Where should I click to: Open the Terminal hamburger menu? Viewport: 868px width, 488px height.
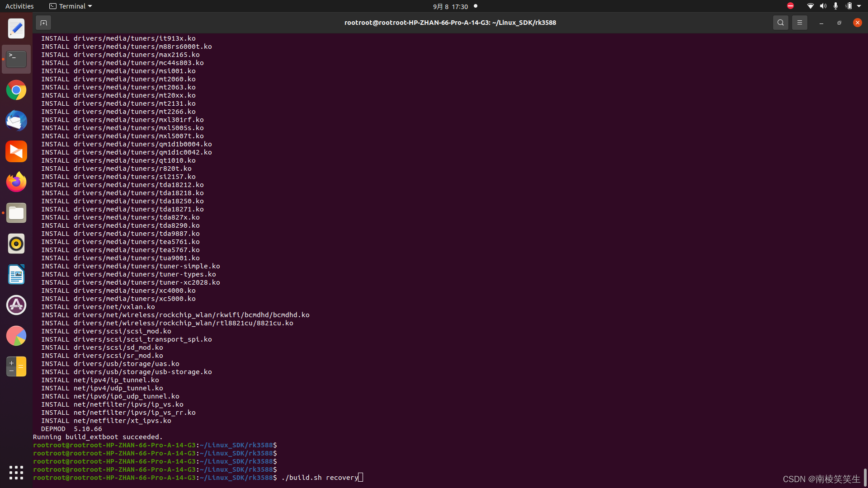pos(799,22)
